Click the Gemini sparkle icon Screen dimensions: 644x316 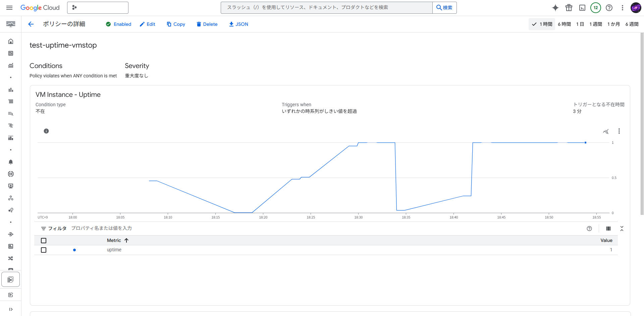tap(555, 8)
